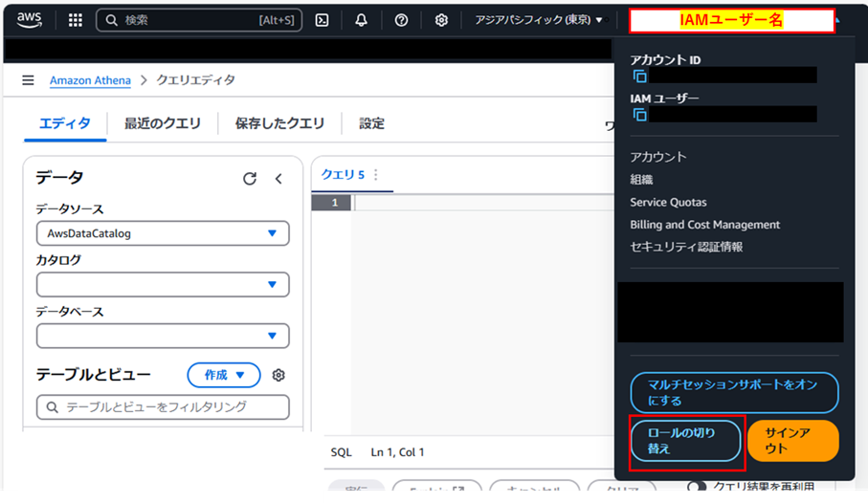Refresh the Data panel
The image size is (868, 503).
pyautogui.click(x=250, y=179)
